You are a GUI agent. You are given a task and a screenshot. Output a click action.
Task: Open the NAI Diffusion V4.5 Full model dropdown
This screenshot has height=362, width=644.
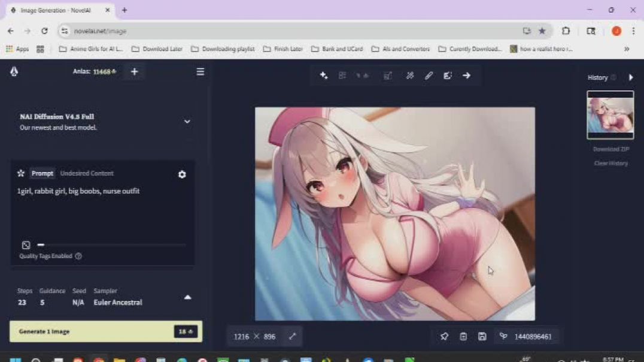tap(187, 121)
